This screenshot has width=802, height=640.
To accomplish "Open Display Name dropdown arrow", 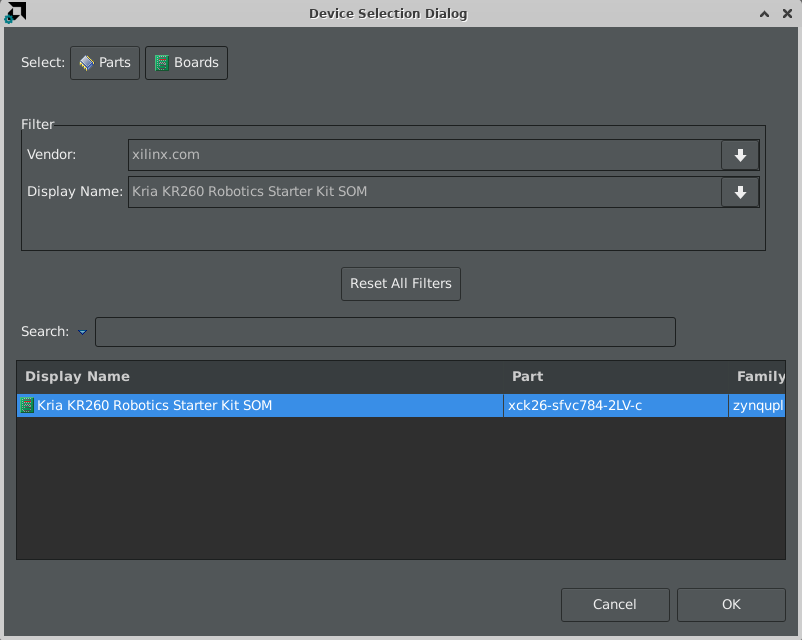I will (740, 192).
